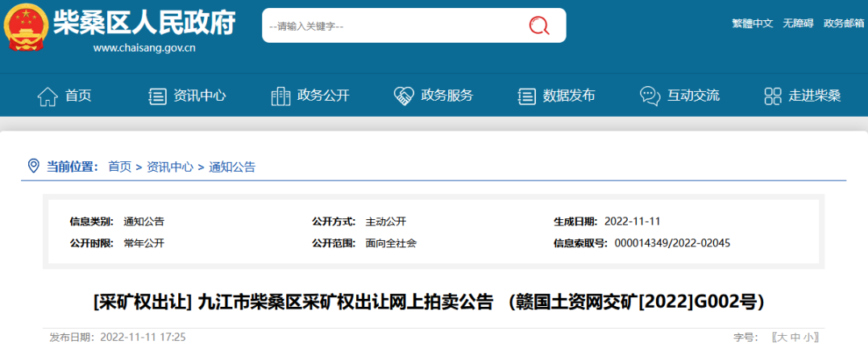Open the 政务邮箱 link
Screen dimensions: 868x352
click(843, 23)
